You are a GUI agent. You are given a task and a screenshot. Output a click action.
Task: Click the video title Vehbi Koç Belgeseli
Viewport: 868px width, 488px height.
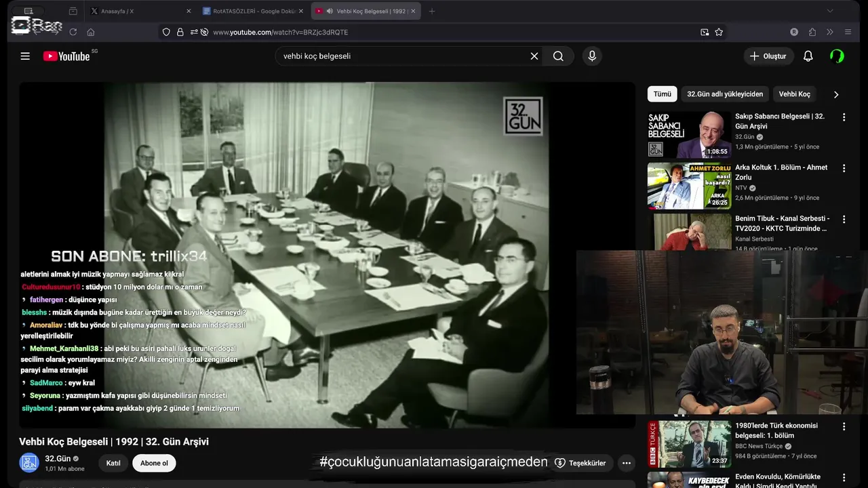click(114, 442)
